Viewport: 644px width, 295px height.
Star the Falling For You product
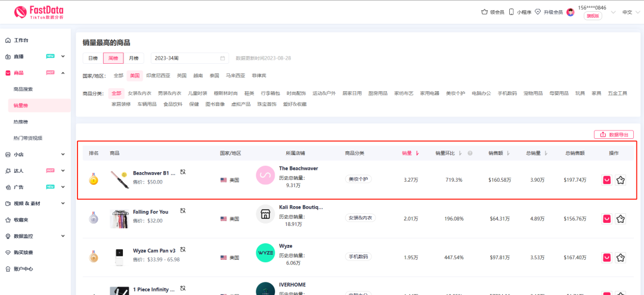click(620, 219)
